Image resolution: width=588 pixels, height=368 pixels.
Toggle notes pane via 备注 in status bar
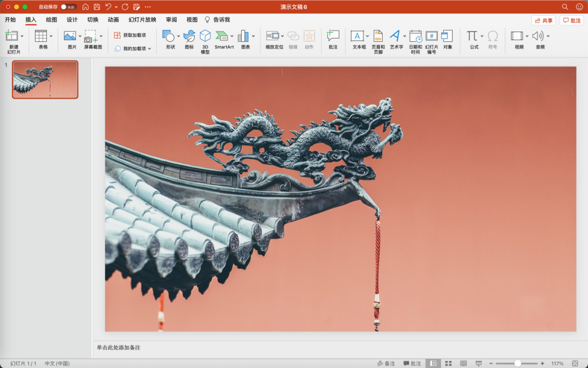pos(386,363)
